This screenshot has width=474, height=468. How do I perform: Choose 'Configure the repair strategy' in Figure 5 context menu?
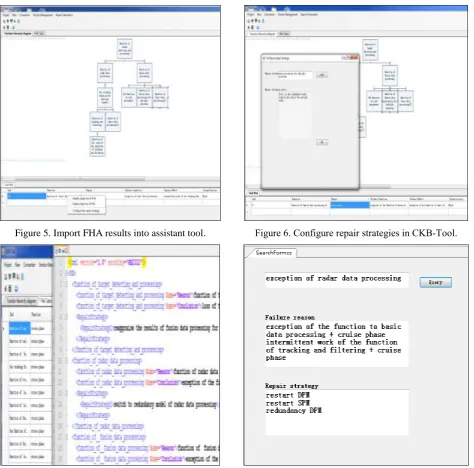pos(86,211)
